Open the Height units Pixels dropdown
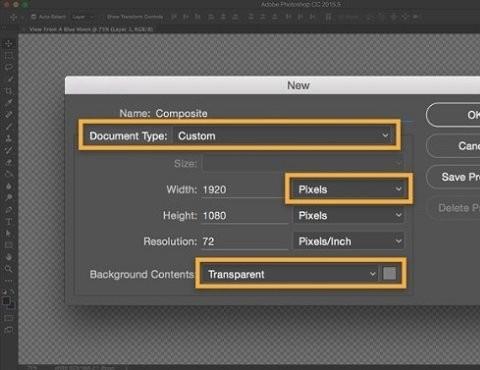The image size is (480, 370). [349, 215]
